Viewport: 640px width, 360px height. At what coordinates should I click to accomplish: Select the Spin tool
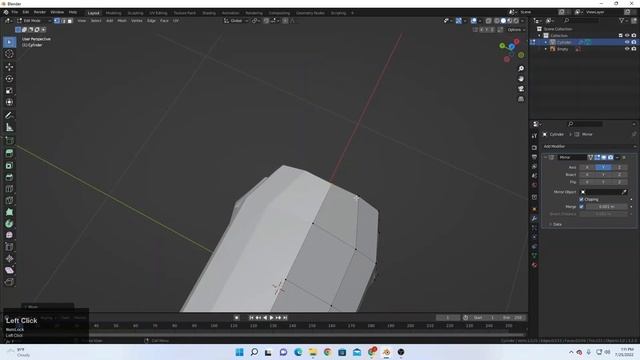9,224
